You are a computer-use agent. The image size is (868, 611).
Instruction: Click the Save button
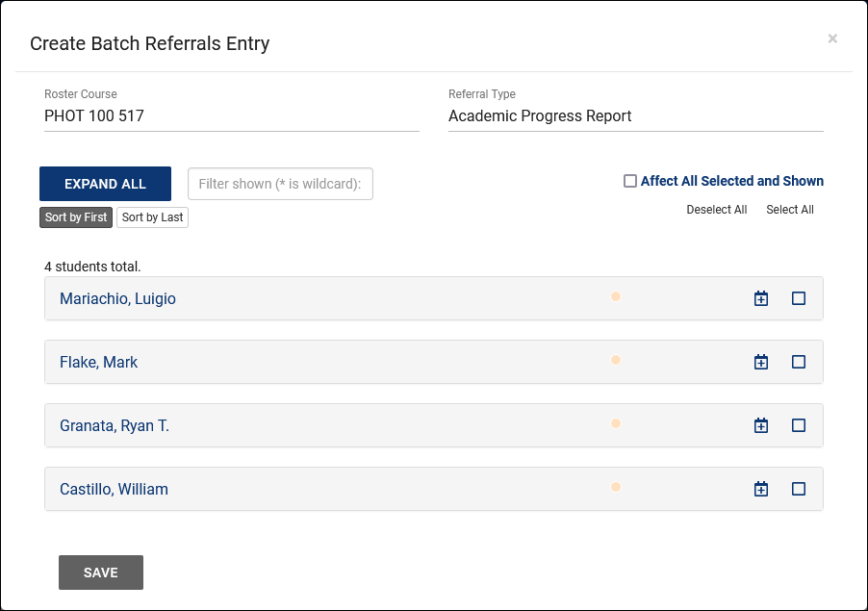tap(101, 573)
